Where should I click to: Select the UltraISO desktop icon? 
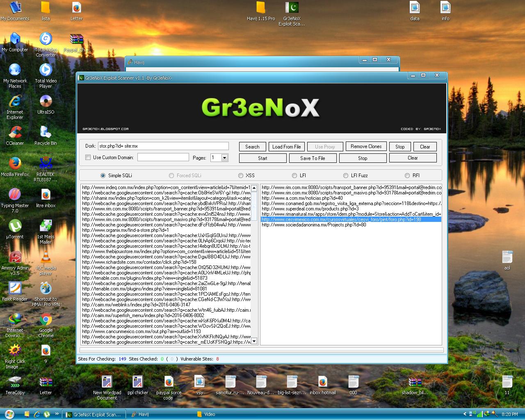pyautogui.click(x=46, y=105)
